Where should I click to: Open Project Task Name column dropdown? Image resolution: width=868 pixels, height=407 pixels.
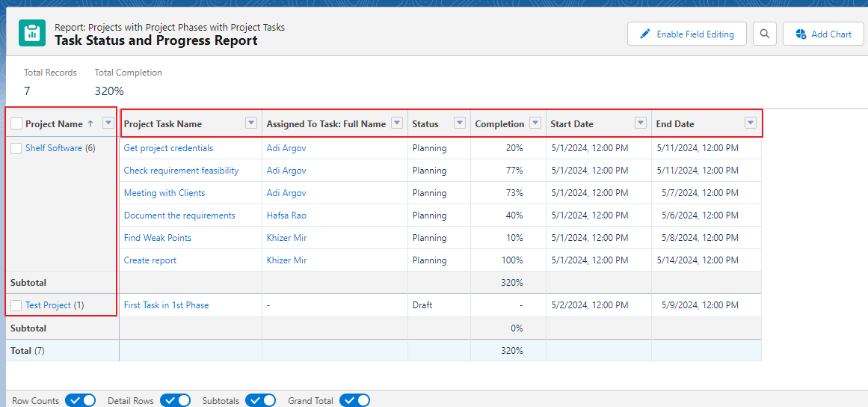[x=251, y=123]
